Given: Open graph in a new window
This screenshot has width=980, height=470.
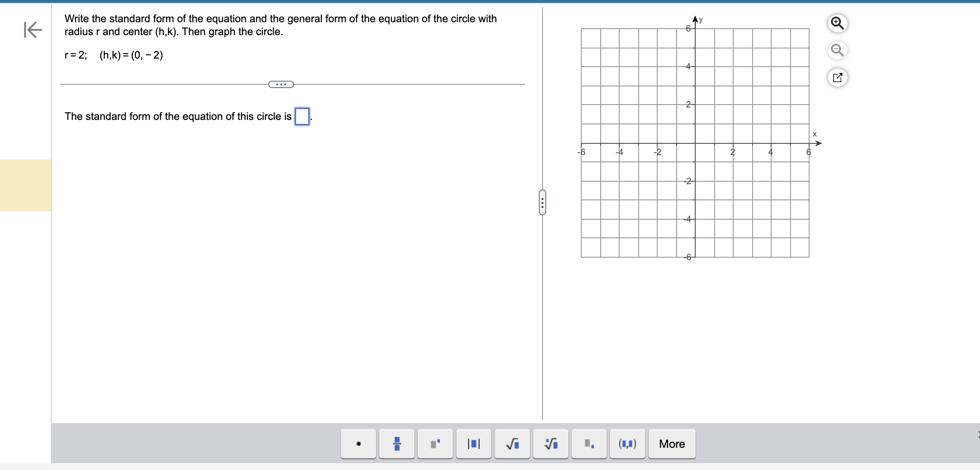Looking at the screenshot, I should [837, 78].
